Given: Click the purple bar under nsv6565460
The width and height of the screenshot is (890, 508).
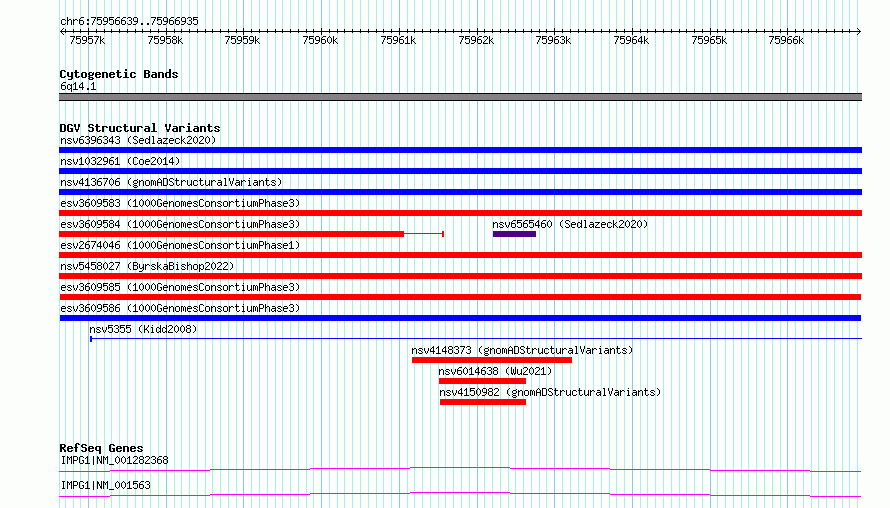Looking at the screenshot, I should 514,234.
